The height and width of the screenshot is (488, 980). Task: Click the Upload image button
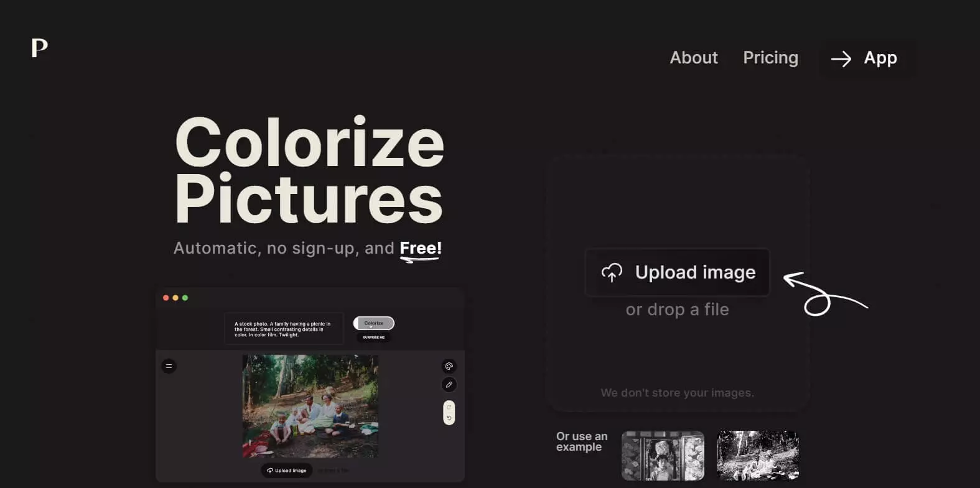pos(677,272)
